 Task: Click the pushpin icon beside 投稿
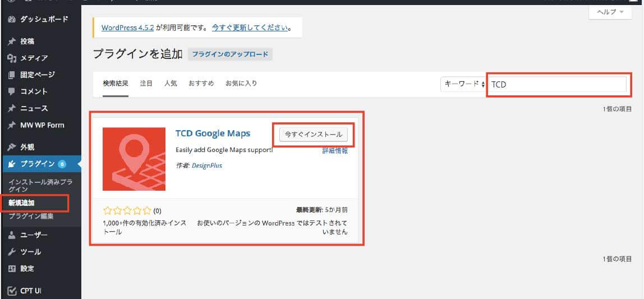[11, 42]
